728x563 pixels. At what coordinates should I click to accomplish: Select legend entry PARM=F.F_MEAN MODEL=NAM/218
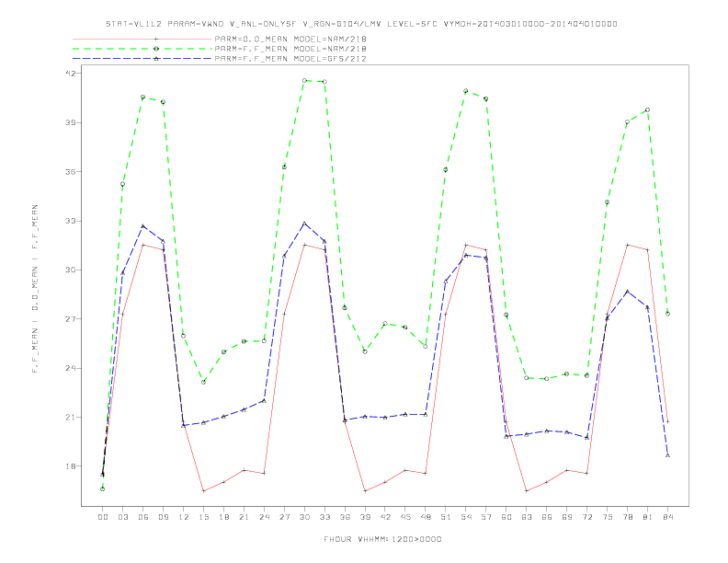[x=290, y=49]
